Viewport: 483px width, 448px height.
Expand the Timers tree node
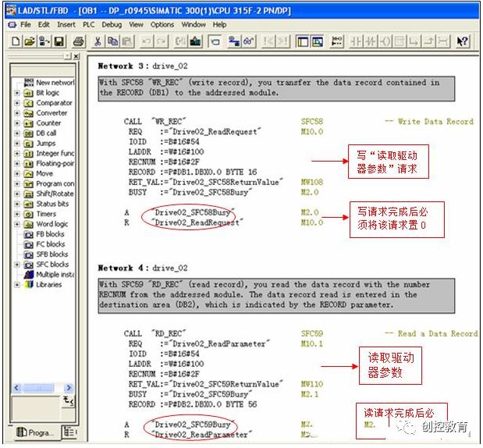coord(17,214)
